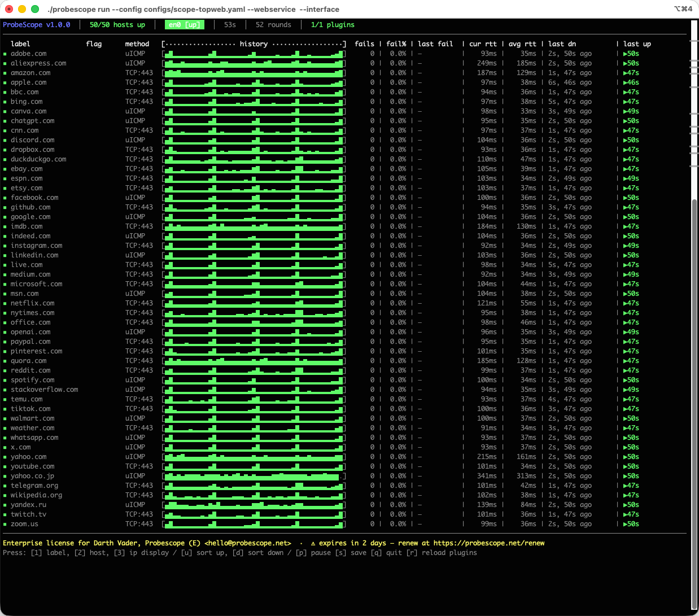Viewport: 699px width, 616px height.
Task: Click the '[3] ip display' hint
Action: [141, 553]
